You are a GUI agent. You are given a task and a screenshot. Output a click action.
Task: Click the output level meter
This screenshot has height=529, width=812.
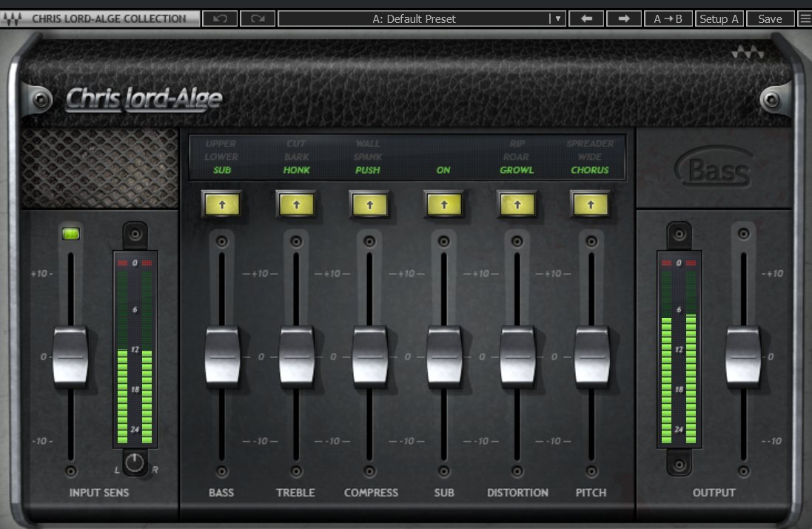pos(679,349)
